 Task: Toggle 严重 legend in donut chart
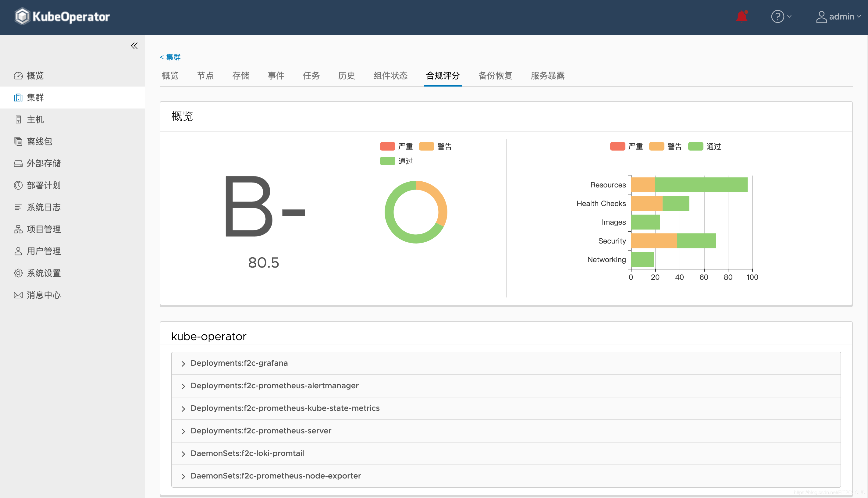[x=397, y=146]
